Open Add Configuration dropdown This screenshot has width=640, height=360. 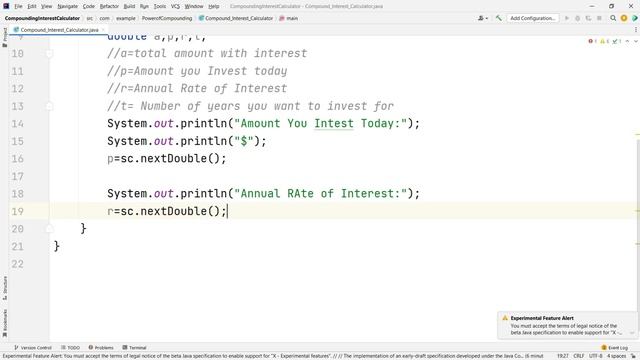click(x=533, y=18)
